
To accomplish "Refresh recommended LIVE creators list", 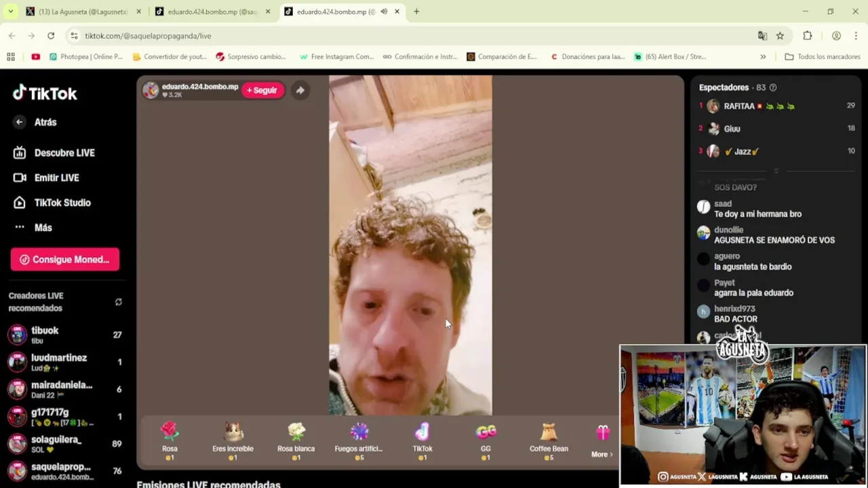I will (119, 302).
